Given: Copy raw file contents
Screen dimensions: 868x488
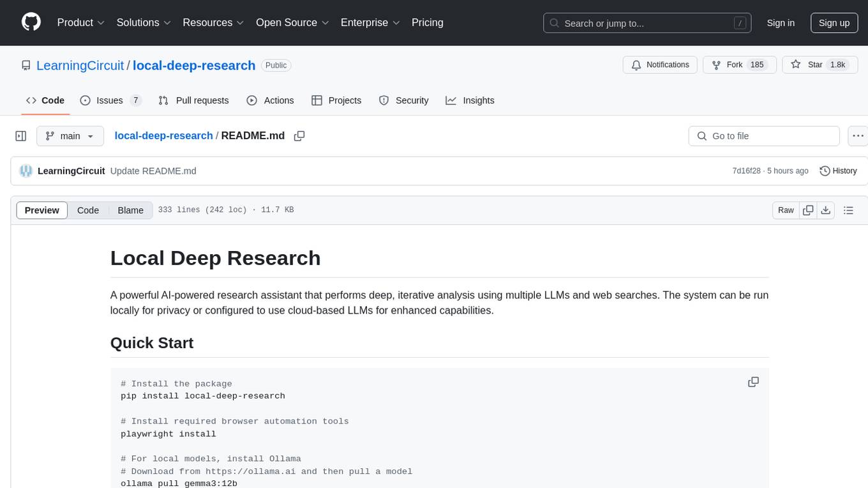Looking at the screenshot, I should [808, 210].
